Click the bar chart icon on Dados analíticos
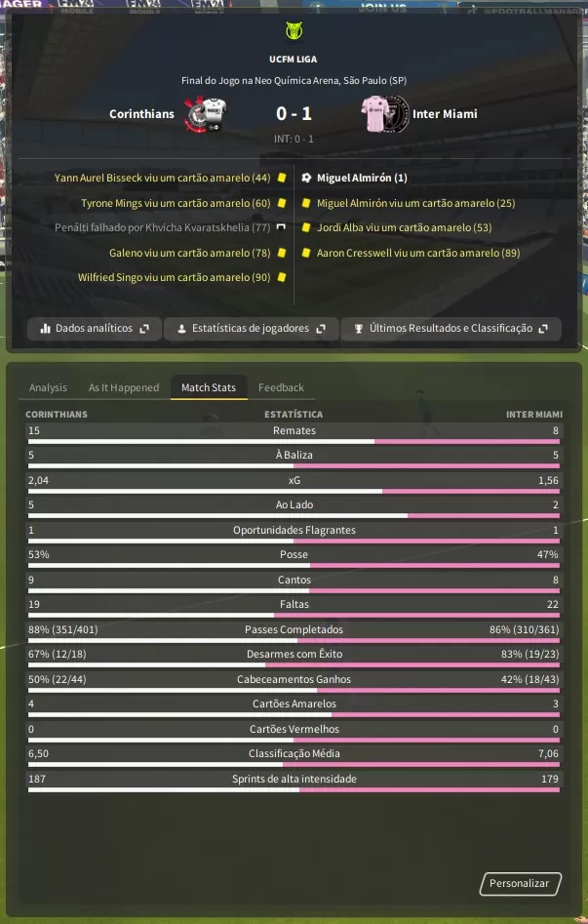Viewport: 588px width, 924px height. tap(45, 328)
